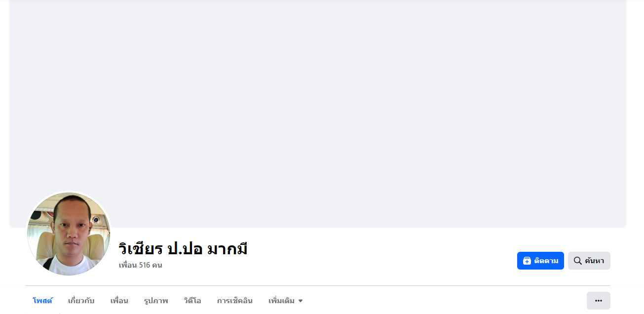Open the เพื่อน 516 คน friends link
Viewport: 644px width, 314px height.
(x=141, y=265)
